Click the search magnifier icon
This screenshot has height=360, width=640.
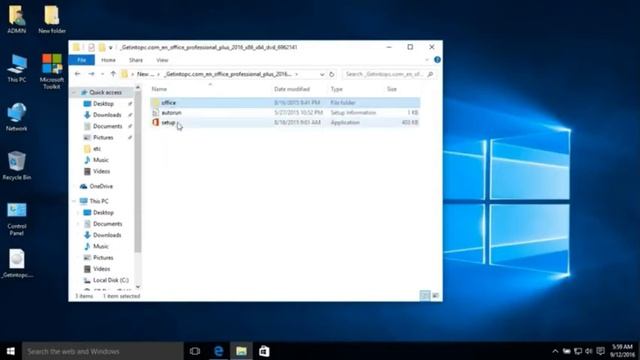430,74
